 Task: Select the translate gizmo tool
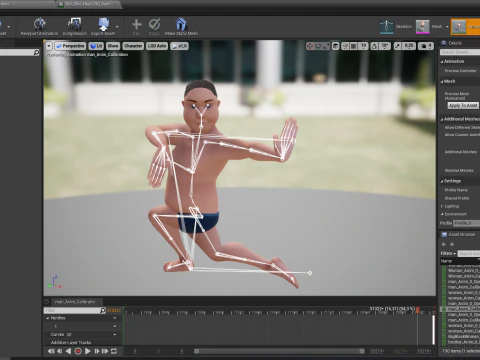310,46
